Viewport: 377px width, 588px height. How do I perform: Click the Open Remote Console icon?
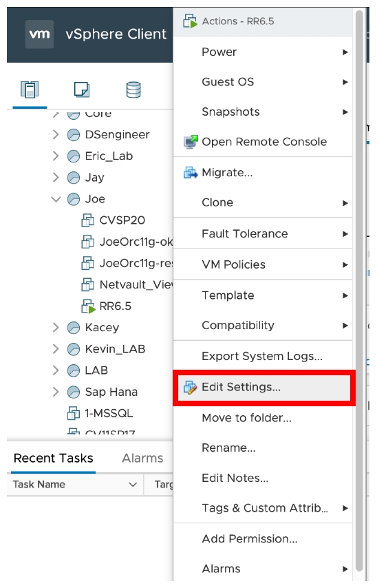[191, 142]
